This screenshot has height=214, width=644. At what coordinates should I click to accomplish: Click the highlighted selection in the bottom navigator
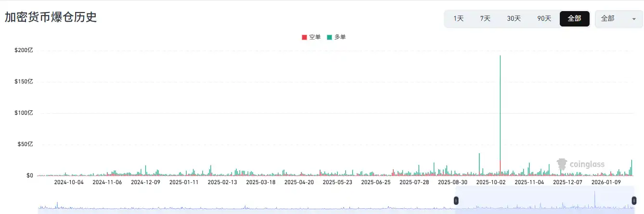[x=544, y=202]
